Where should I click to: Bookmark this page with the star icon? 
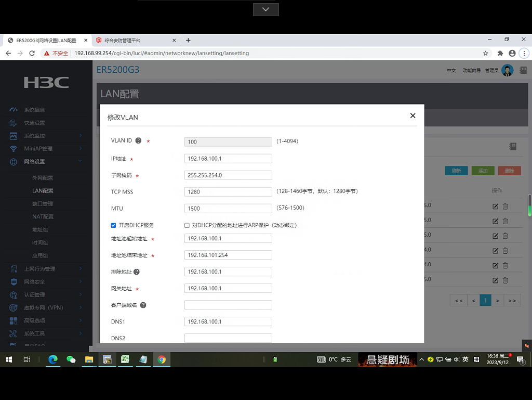486,53
